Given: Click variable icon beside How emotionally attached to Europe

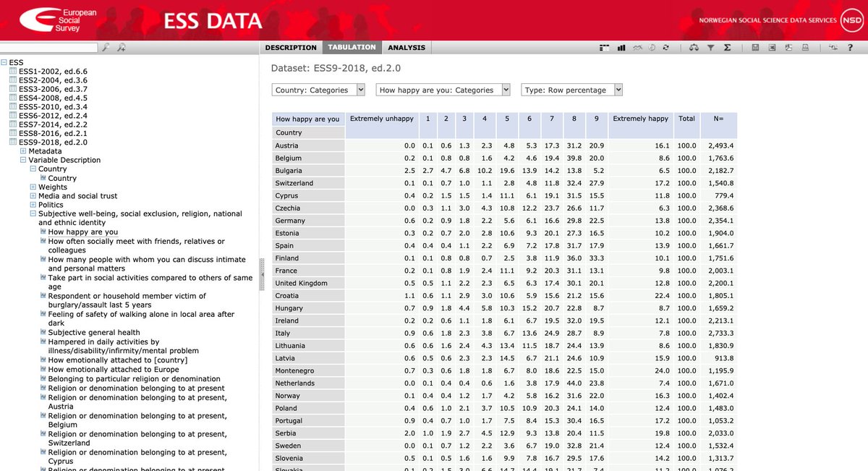Looking at the screenshot, I should point(43,370).
